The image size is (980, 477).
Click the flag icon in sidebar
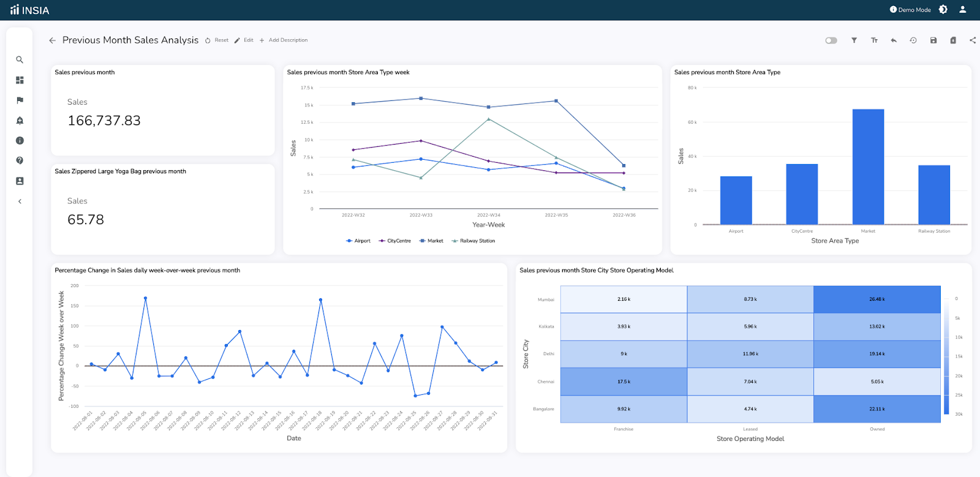point(20,100)
